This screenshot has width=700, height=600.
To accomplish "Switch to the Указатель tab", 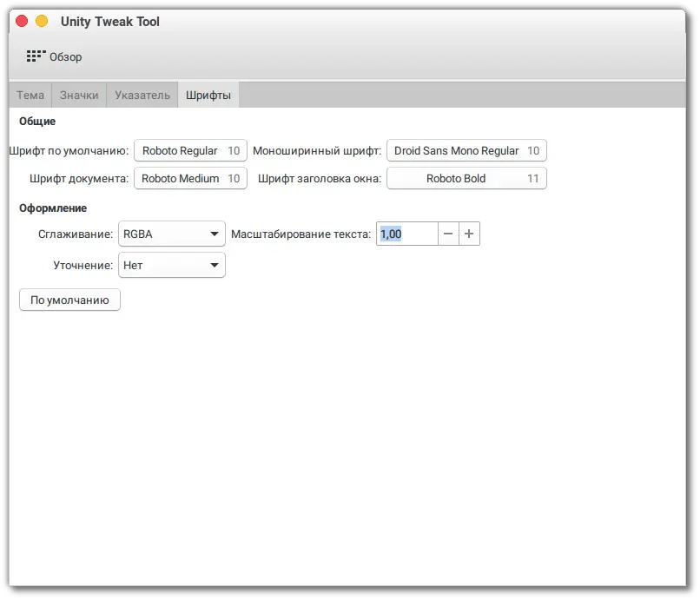I will click(142, 96).
